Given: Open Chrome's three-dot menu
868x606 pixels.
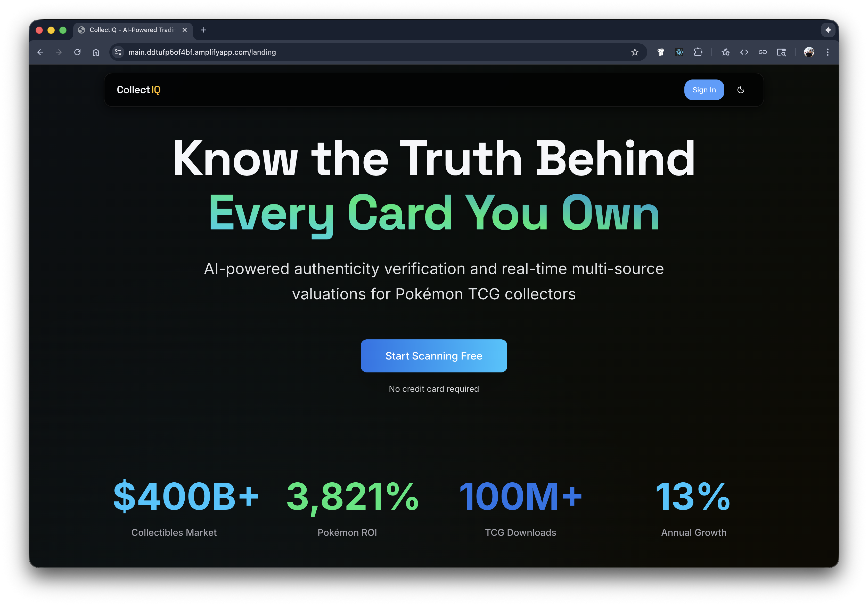Looking at the screenshot, I should 828,52.
